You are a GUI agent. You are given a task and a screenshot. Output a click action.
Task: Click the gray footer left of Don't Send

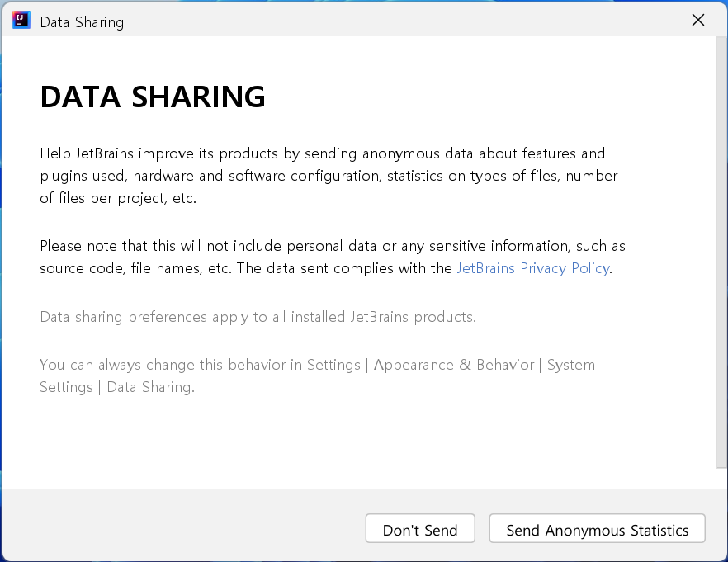point(182,528)
